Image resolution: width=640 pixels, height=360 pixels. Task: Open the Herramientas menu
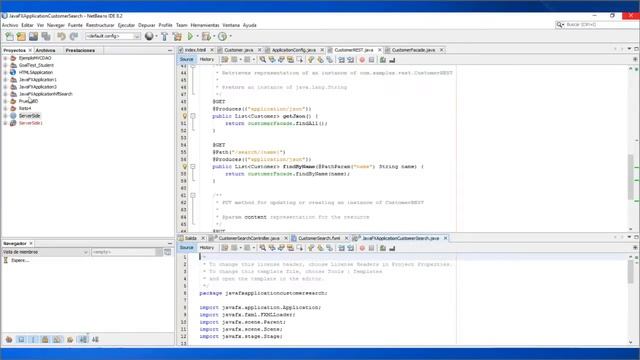click(x=205, y=25)
